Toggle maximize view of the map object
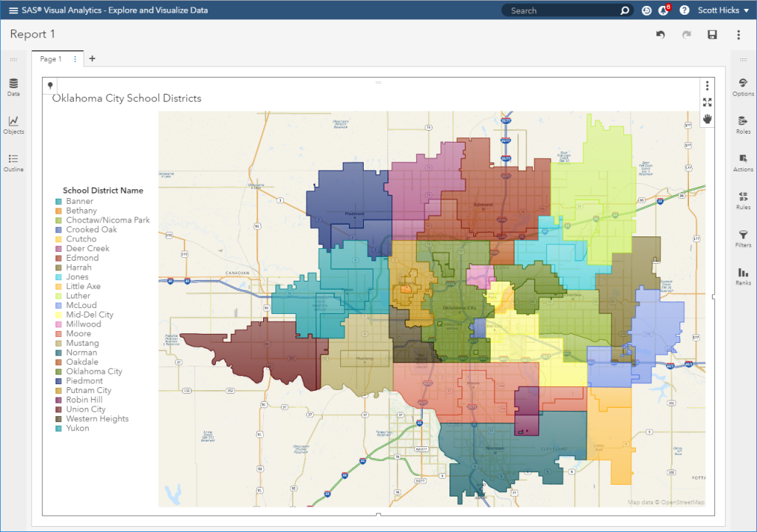The height and width of the screenshot is (532, 757). 707,102
